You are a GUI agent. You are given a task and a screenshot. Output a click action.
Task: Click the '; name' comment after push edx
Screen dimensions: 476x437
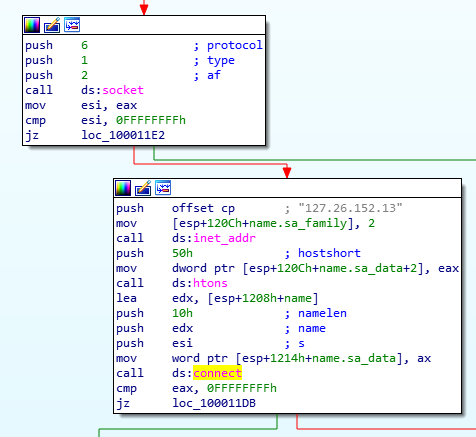(305, 328)
